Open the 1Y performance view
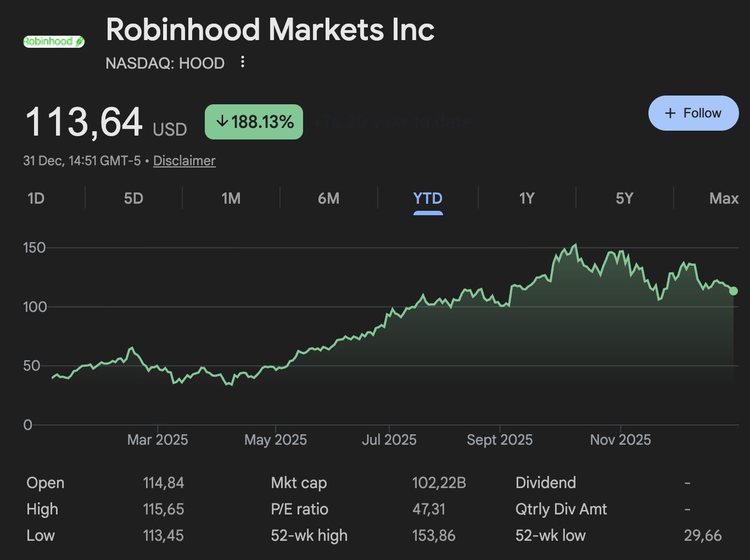 (525, 198)
